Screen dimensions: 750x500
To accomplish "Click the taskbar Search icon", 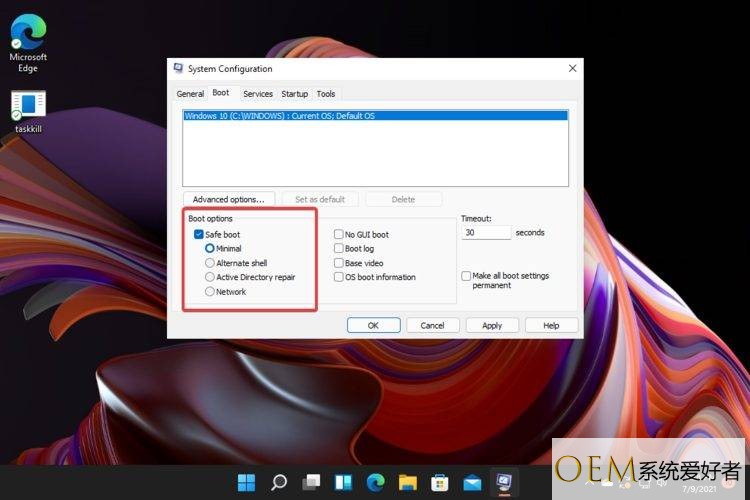I will pyautogui.click(x=279, y=482).
